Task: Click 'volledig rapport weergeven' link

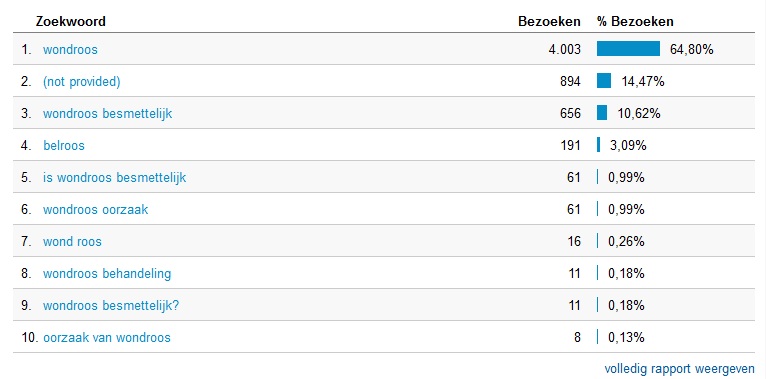Action: click(679, 368)
